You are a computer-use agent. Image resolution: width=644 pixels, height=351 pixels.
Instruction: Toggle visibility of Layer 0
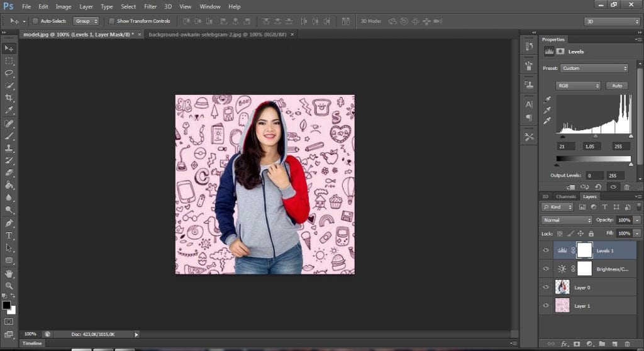545,287
